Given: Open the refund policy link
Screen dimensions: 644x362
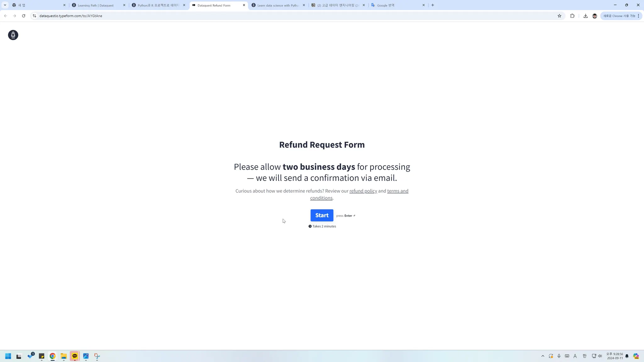Looking at the screenshot, I should tap(363, 191).
